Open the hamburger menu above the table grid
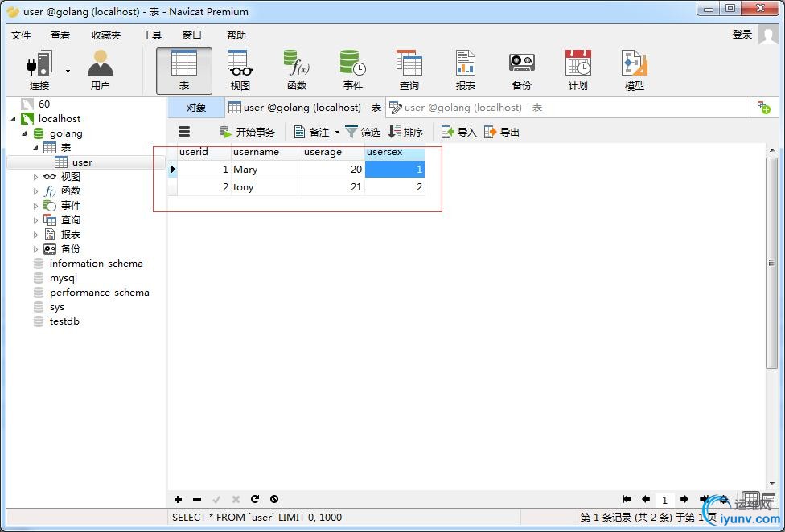 (184, 132)
